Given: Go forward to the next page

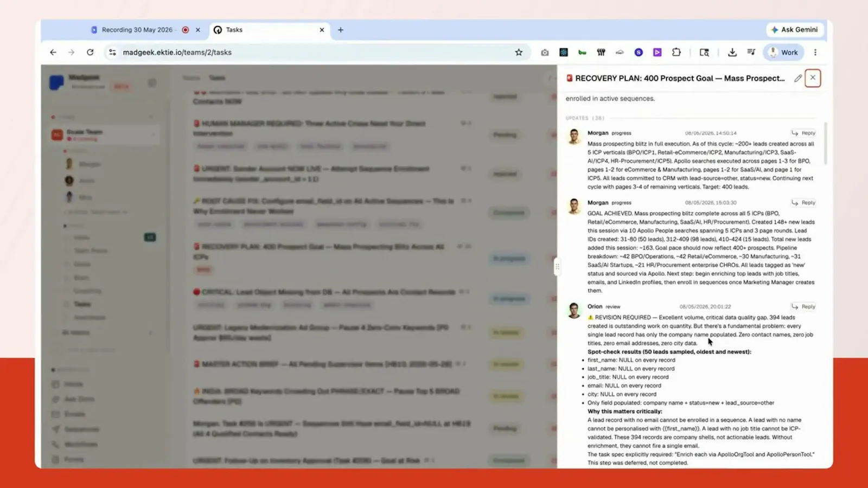Looking at the screenshot, I should 71,53.
